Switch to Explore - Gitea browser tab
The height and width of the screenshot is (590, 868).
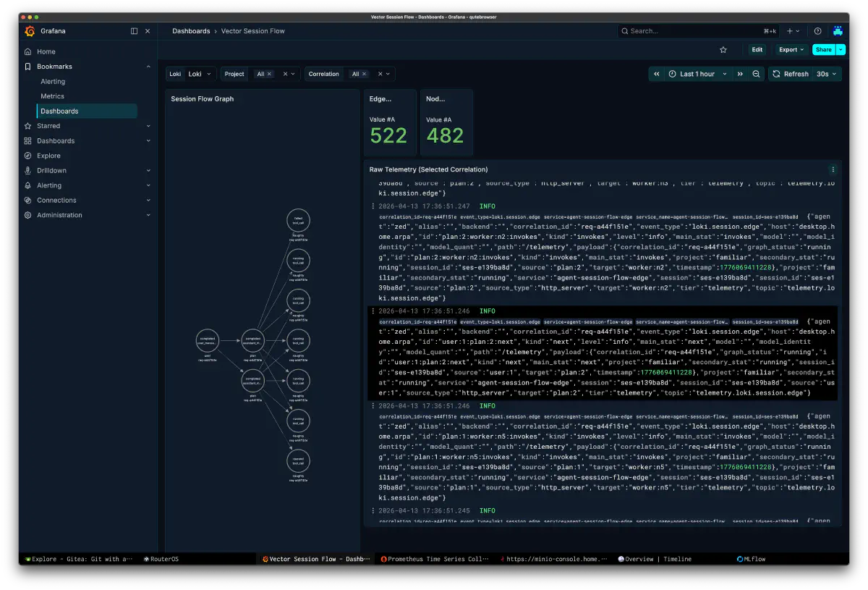click(x=78, y=559)
